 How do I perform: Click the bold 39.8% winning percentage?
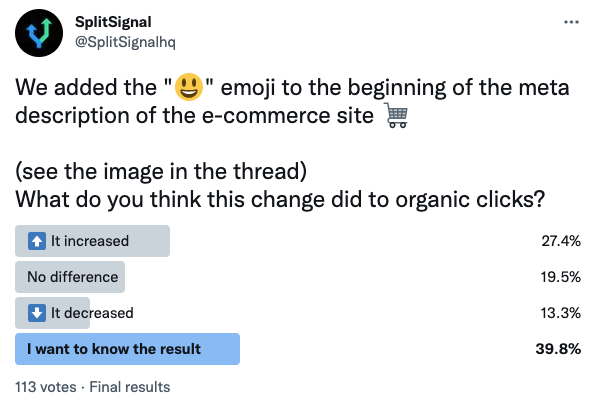(x=558, y=349)
